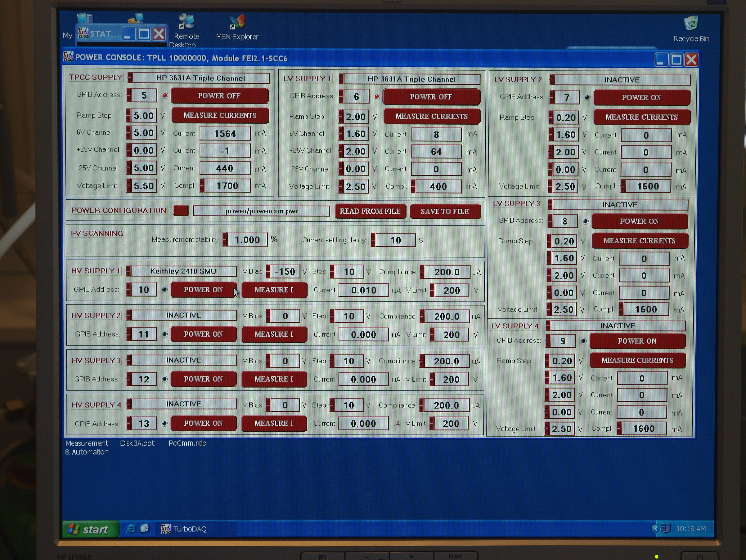Expand hidden system tray icons arrow

pos(655,528)
